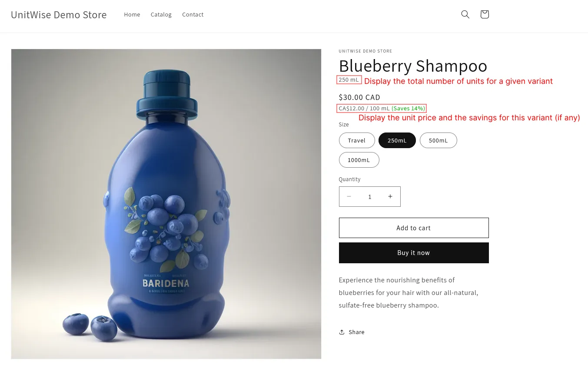This screenshot has width=588, height=371.
Task: Open the shopping cart icon
Action: pos(485,14)
